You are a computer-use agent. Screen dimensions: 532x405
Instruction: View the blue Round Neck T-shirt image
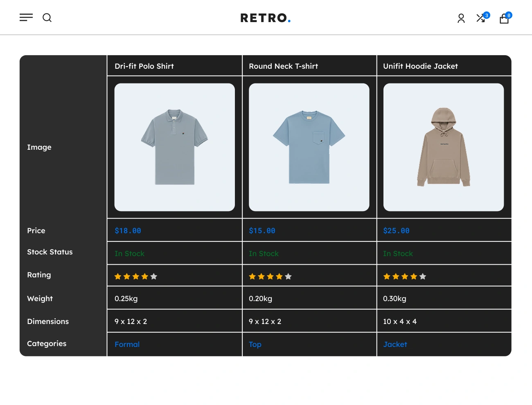point(309,147)
